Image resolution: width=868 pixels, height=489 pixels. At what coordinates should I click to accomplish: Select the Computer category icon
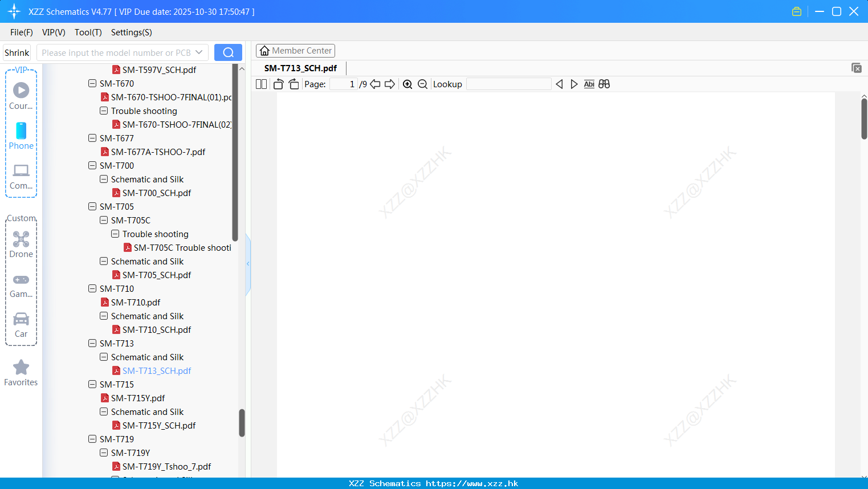pos(21,176)
